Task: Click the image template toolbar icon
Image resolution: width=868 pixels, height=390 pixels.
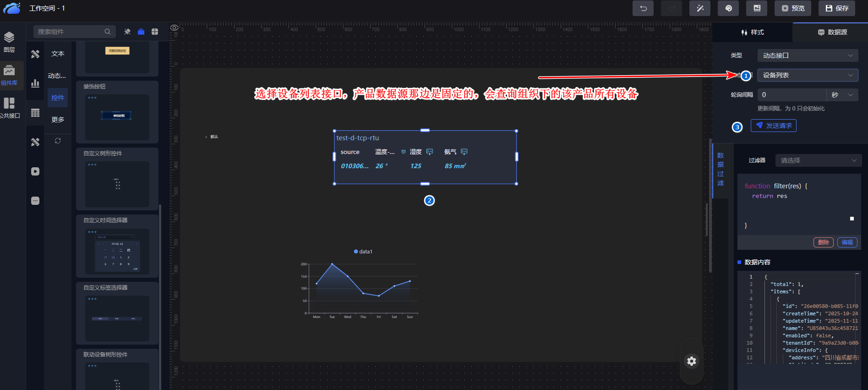Action: tap(757, 8)
